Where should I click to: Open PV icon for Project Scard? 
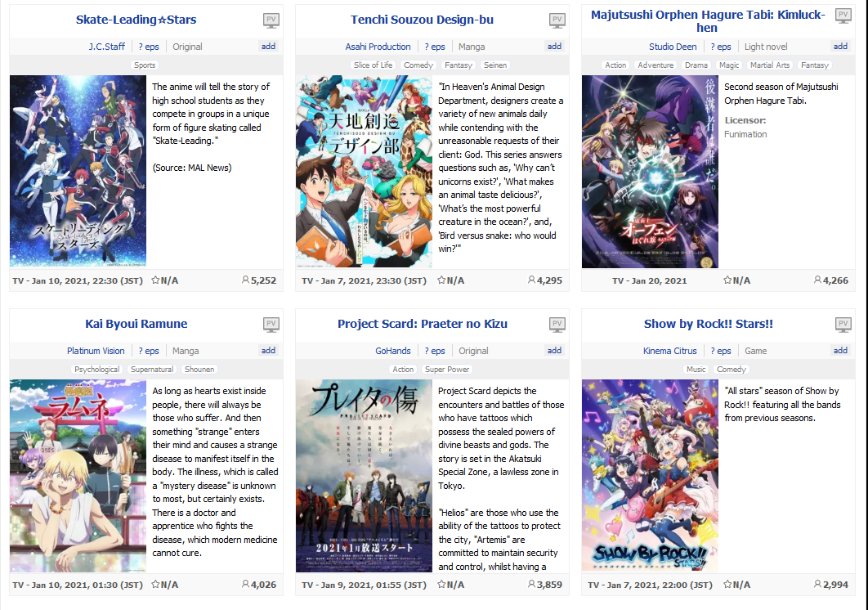coord(557,325)
